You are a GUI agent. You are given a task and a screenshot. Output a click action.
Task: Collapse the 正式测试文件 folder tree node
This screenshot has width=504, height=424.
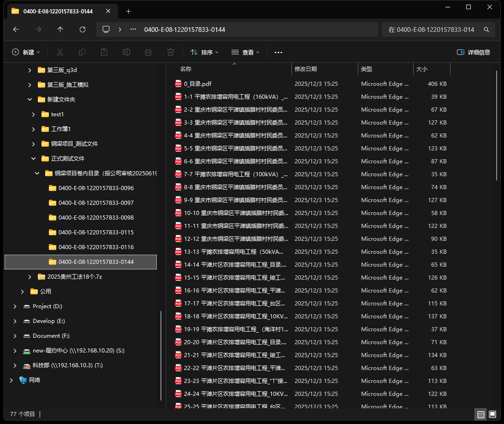(33, 159)
